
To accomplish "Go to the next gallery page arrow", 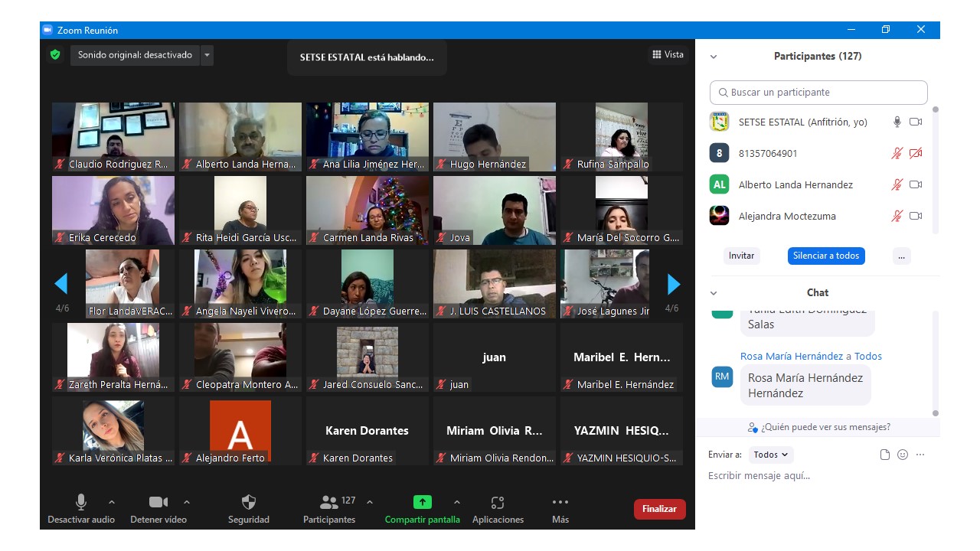I will coord(674,284).
